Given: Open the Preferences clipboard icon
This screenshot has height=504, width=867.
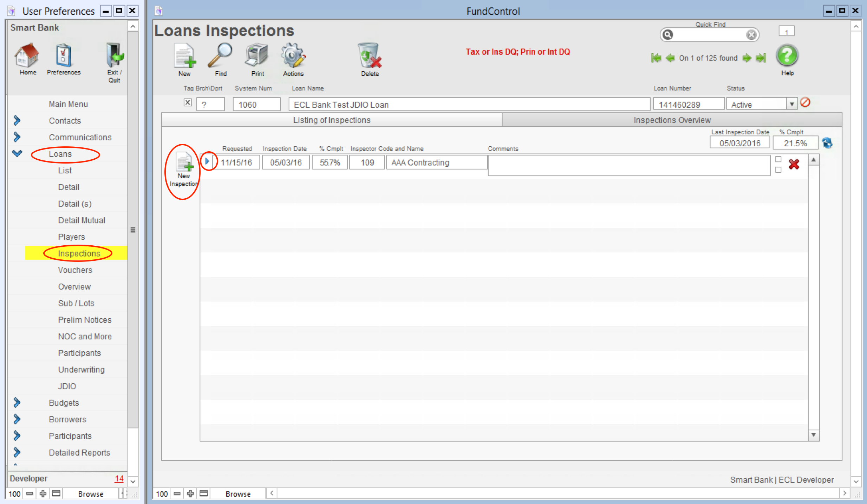Looking at the screenshot, I should coord(63,55).
